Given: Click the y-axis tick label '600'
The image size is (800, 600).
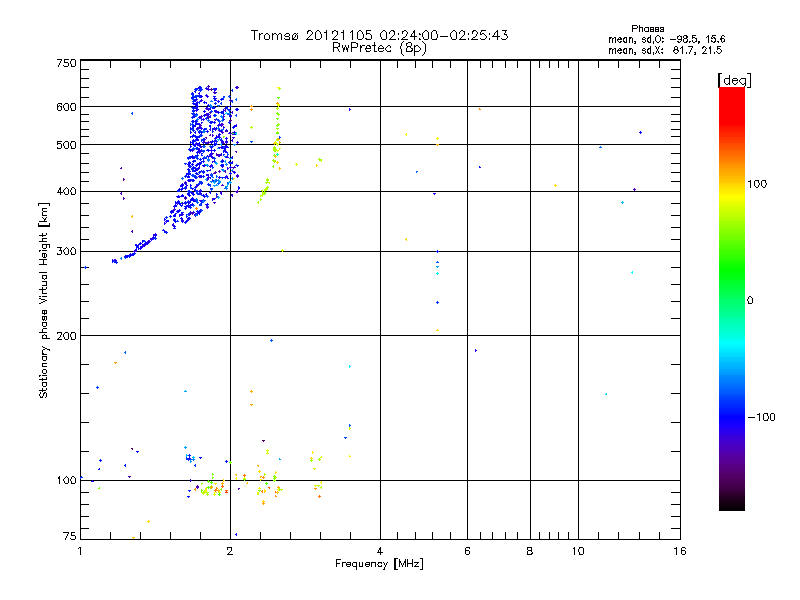Looking at the screenshot, I should pyautogui.click(x=66, y=107).
